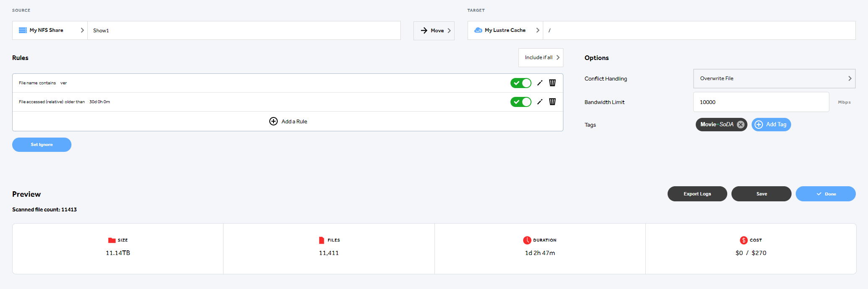Click the My NFS Share storage icon

[x=23, y=30]
